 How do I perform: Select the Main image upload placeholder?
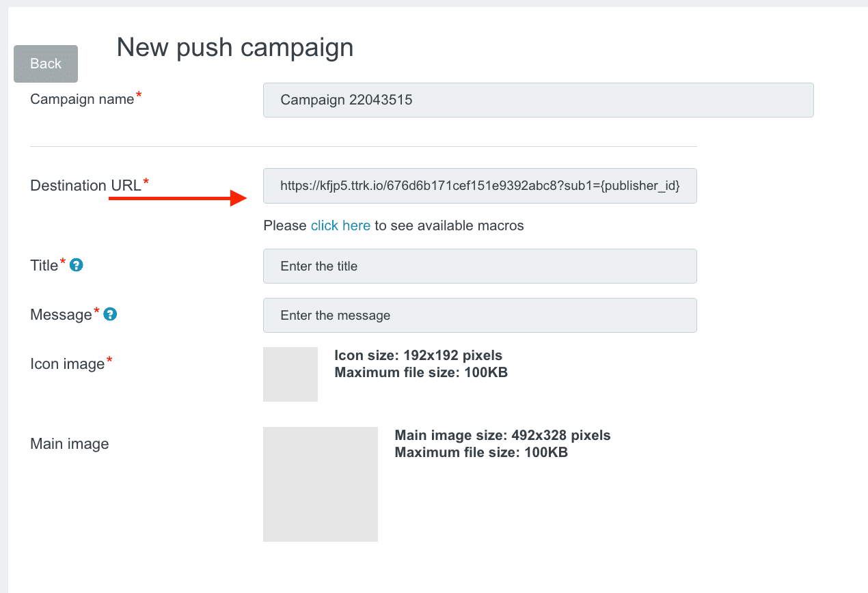[320, 484]
